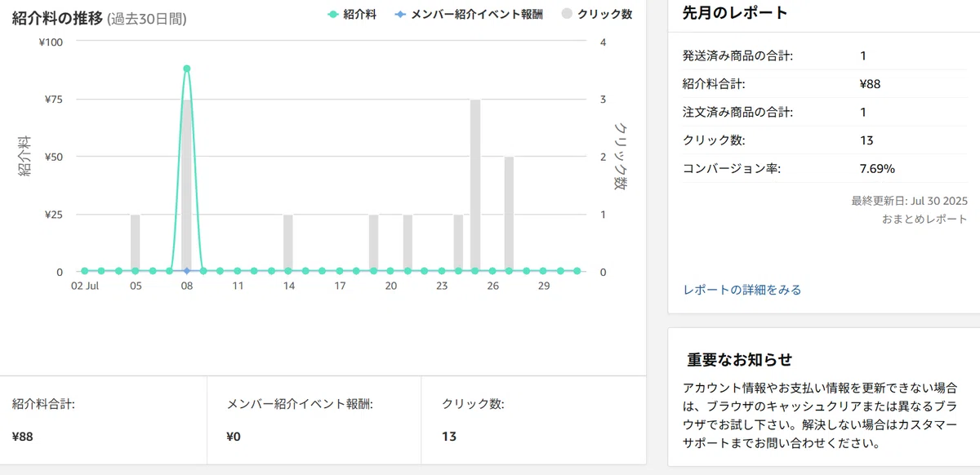Click the green 紹介料 legend marker icon
980x475 pixels.
332,14
